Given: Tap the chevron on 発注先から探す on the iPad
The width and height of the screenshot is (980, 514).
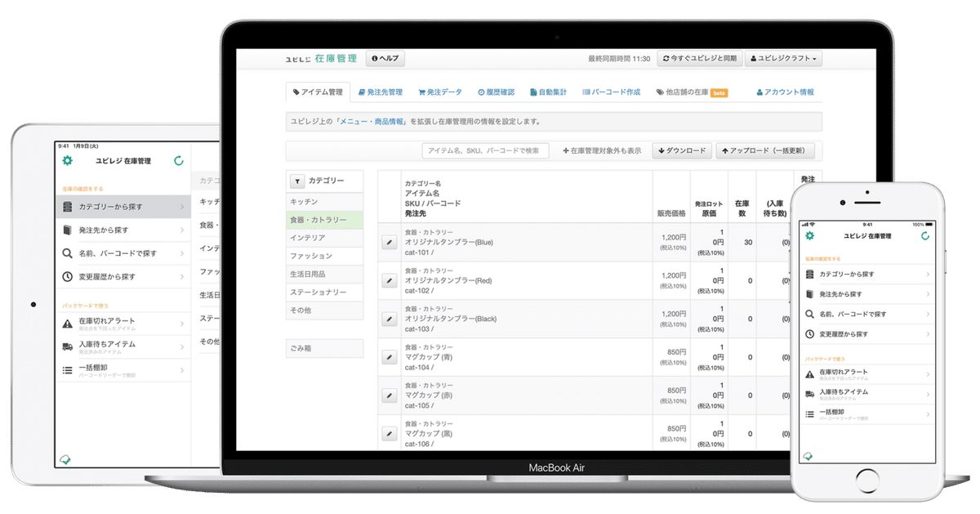Looking at the screenshot, I should (x=181, y=230).
